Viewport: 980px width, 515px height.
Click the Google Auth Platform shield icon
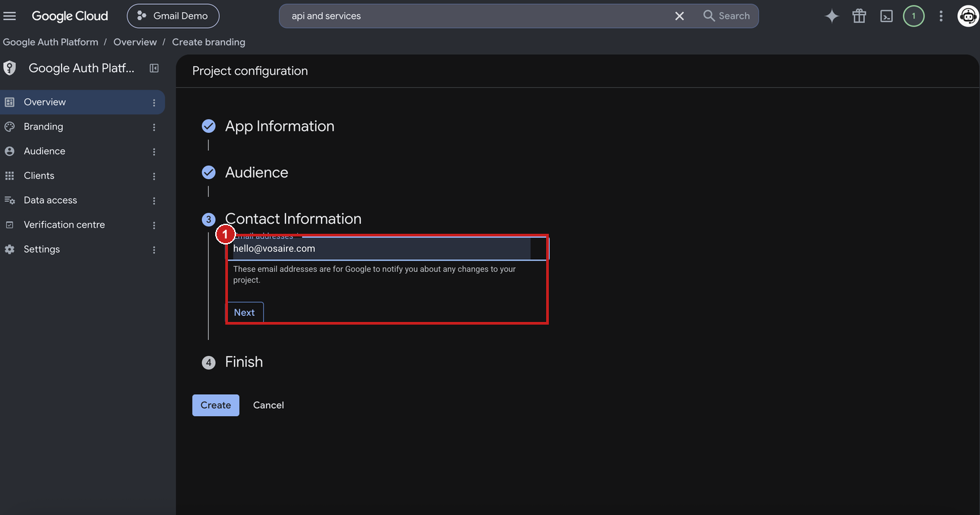coord(10,68)
